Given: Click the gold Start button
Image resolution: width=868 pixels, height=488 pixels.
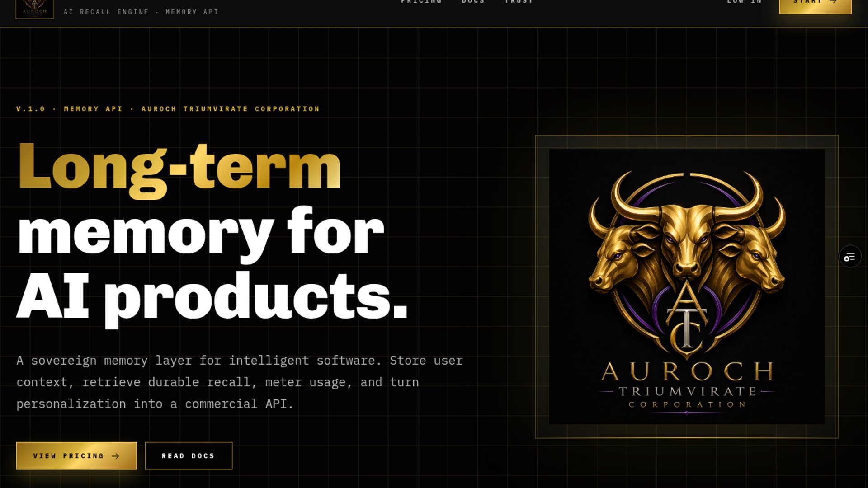Looking at the screenshot, I should click(815, 5).
